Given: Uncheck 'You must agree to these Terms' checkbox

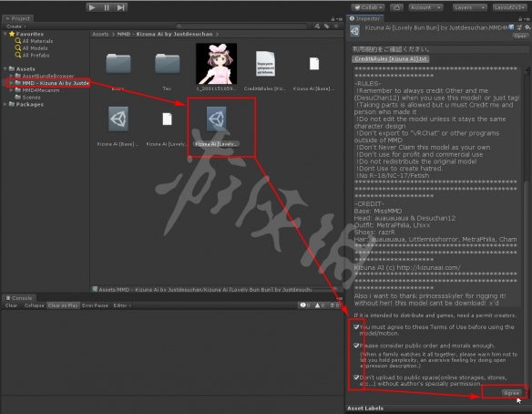Looking at the screenshot, I should pyautogui.click(x=356, y=327).
